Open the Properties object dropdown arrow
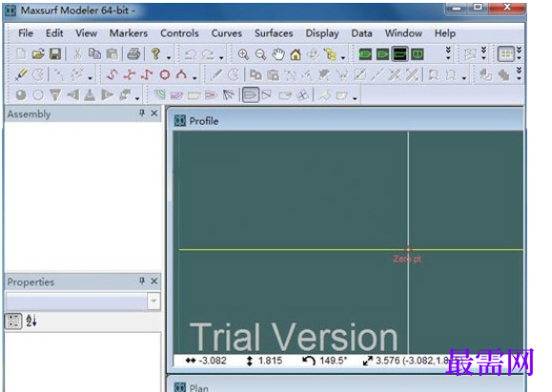This screenshot has height=392, width=552. (x=153, y=301)
